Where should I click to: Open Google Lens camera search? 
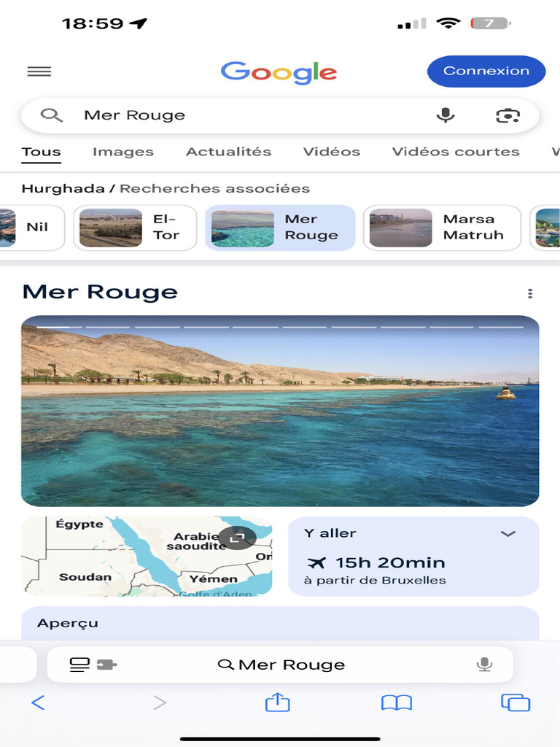coord(507,115)
